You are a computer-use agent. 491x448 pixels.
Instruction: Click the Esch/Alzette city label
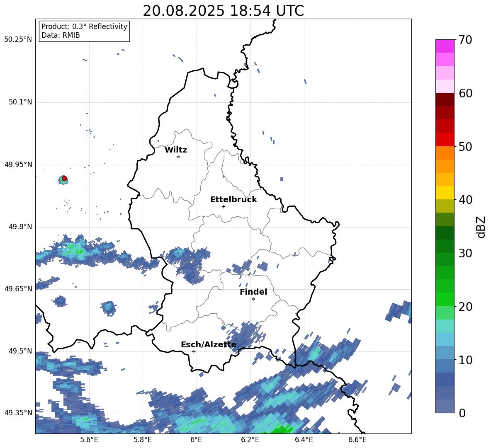(x=209, y=345)
